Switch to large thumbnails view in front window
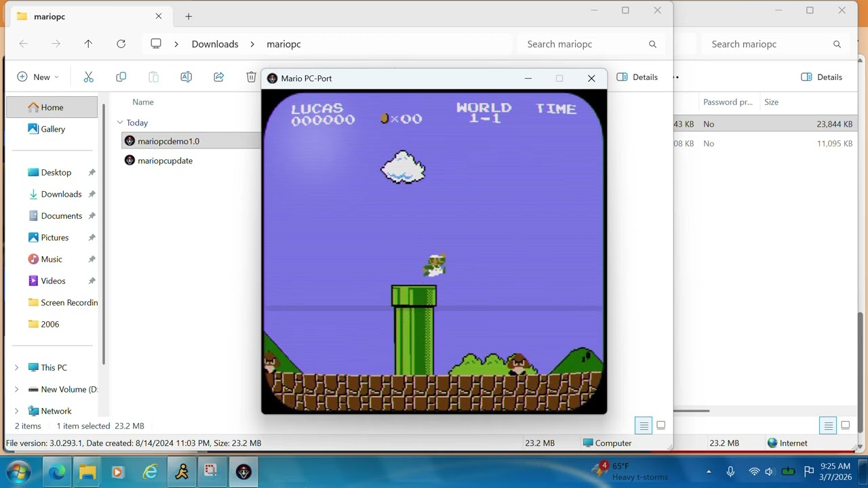This screenshot has height=488, width=868. [x=661, y=426]
